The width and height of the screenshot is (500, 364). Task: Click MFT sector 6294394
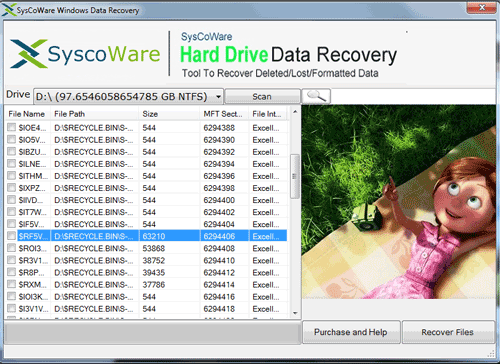click(x=219, y=164)
